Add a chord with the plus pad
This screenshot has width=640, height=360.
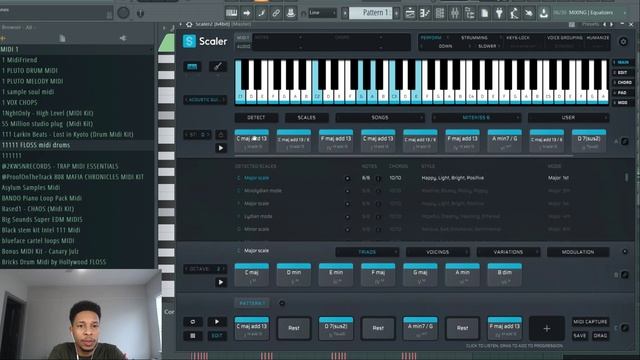coord(547,328)
